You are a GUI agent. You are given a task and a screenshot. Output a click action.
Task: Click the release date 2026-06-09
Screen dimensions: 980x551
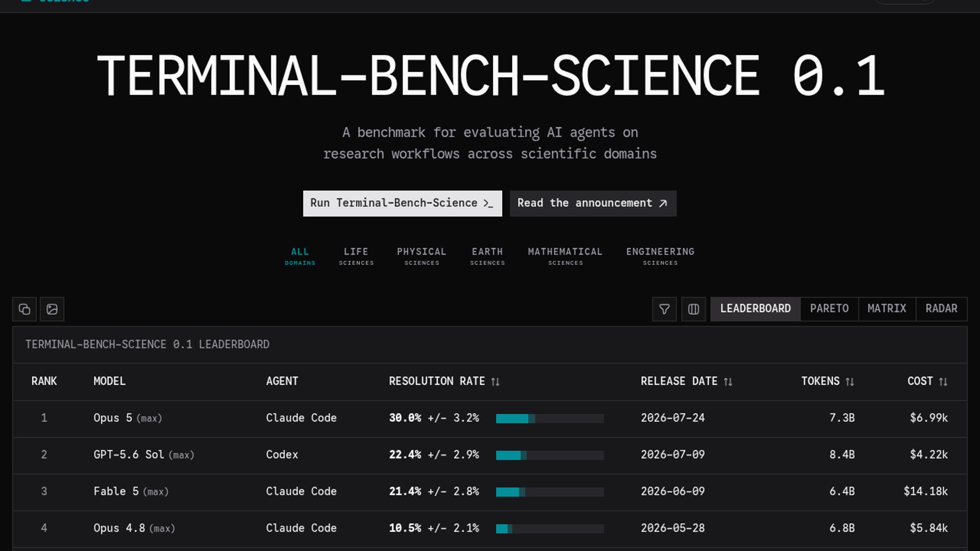point(673,492)
